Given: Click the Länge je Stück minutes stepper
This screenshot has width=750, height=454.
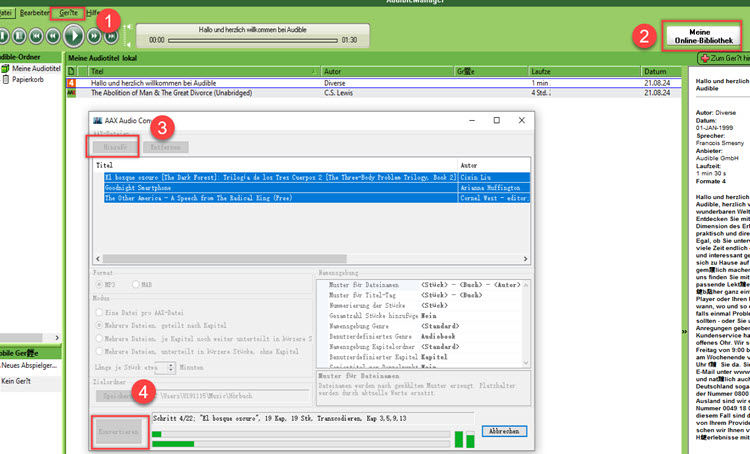Looking at the screenshot, I should coord(171,367).
